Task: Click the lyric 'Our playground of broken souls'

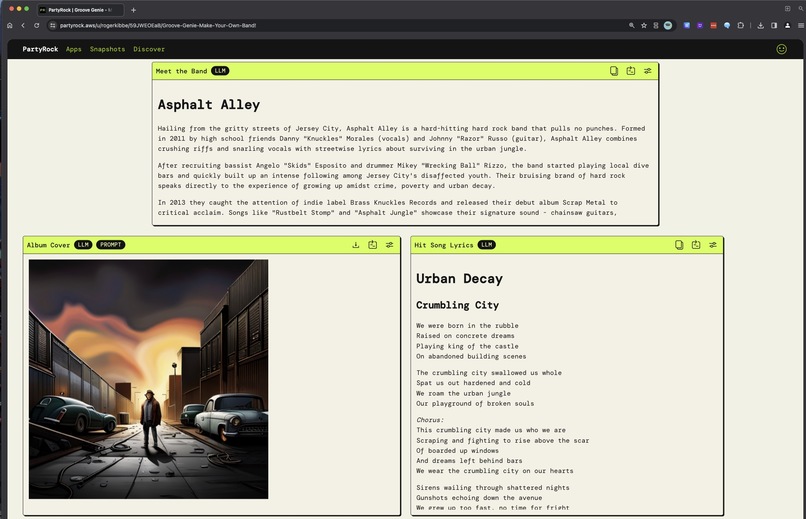Action: pyautogui.click(x=475, y=403)
